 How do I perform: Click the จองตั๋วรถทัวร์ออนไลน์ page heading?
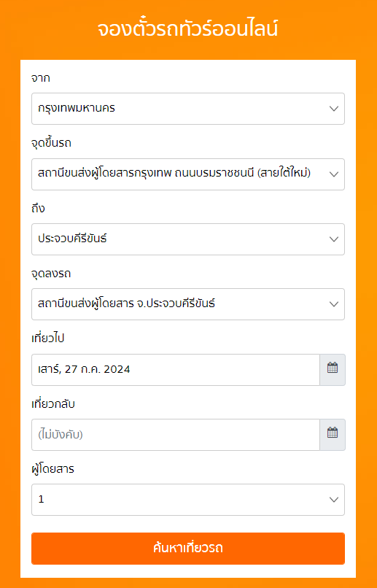click(x=188, y=29)
